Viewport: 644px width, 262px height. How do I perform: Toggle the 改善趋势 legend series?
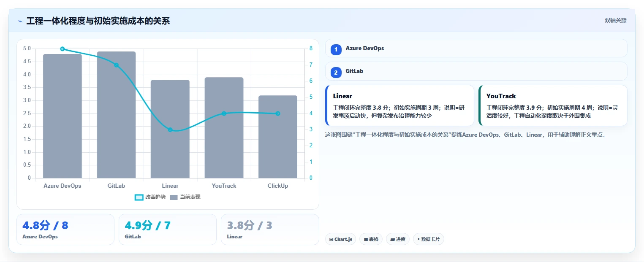coord(150,197)
